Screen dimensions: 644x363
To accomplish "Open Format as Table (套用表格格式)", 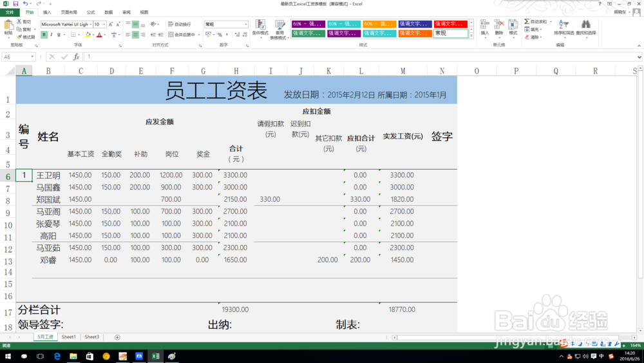I will point(279,29).
